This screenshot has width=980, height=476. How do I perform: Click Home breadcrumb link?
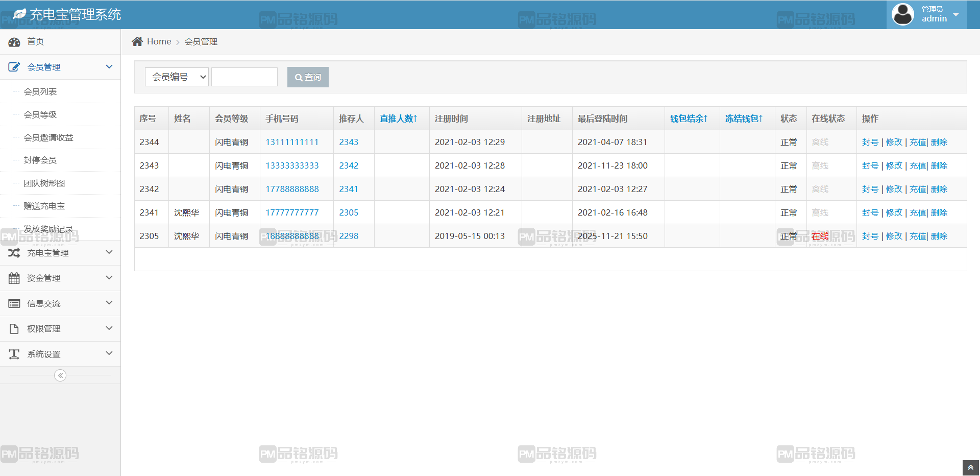[x=159, y=41]
